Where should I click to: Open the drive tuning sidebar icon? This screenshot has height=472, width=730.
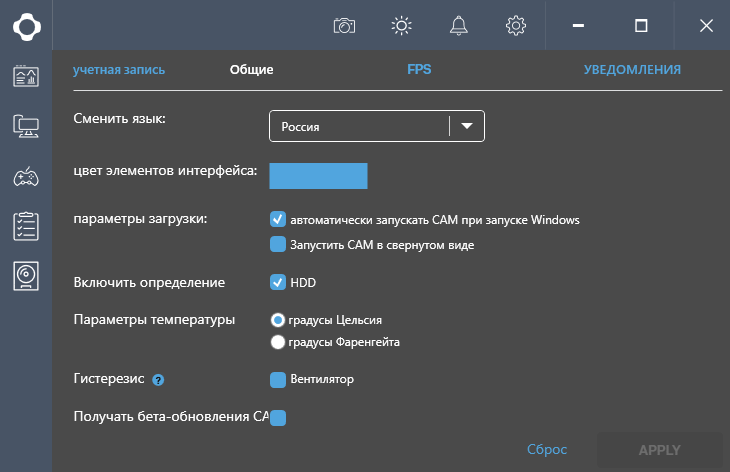(x=26, y=276)
